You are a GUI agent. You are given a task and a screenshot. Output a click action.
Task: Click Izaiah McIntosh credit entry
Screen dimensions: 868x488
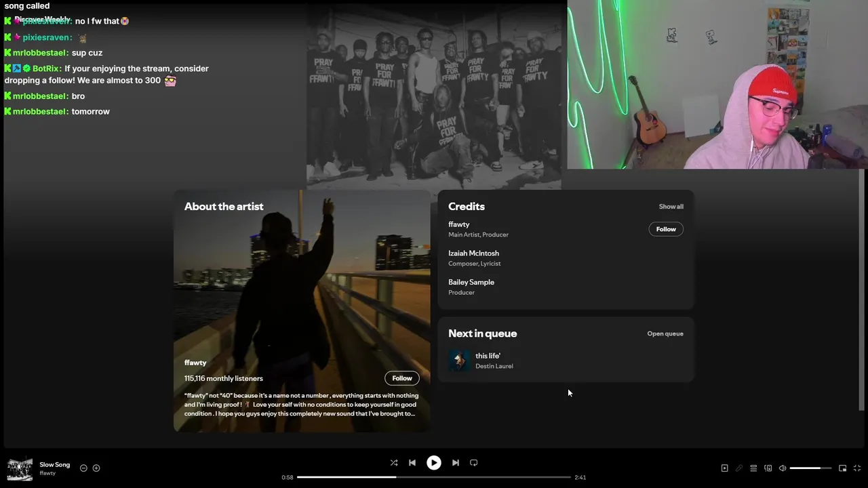pyautogui.click(x=474, y=258)
